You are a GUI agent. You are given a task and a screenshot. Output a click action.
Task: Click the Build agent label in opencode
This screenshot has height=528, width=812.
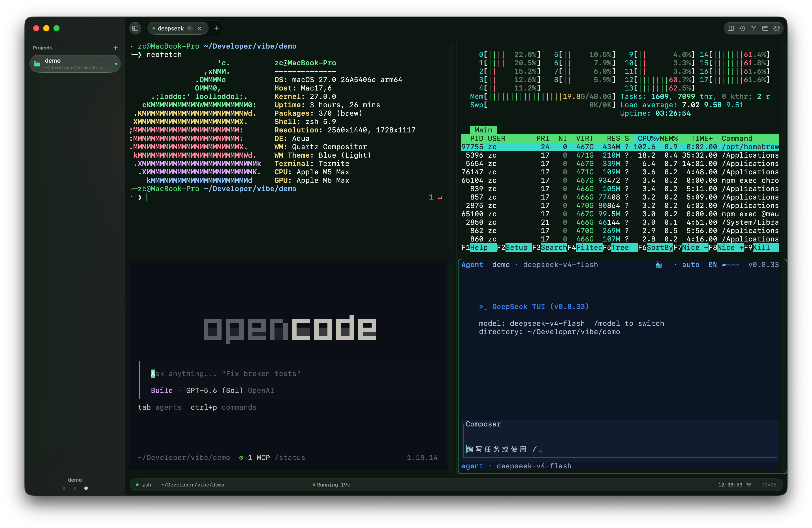pos(162,390)
